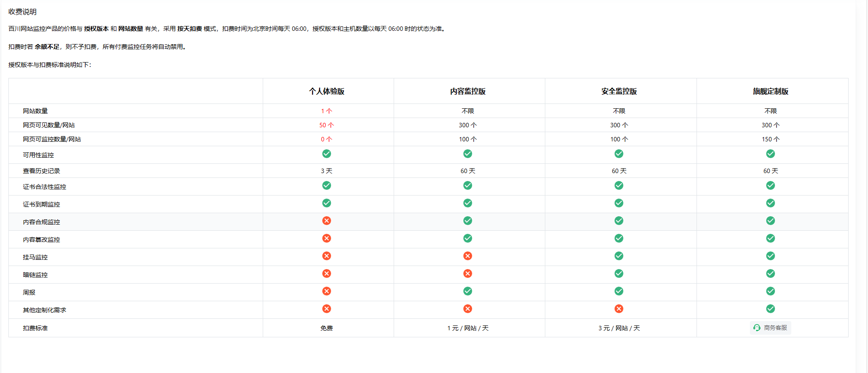Click the 查看历史记录 row label

(41, 171)
